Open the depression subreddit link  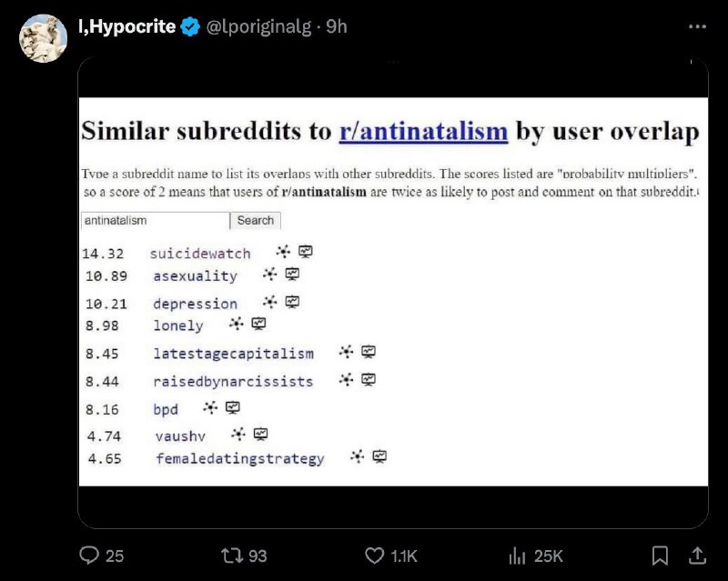[195, 304]
